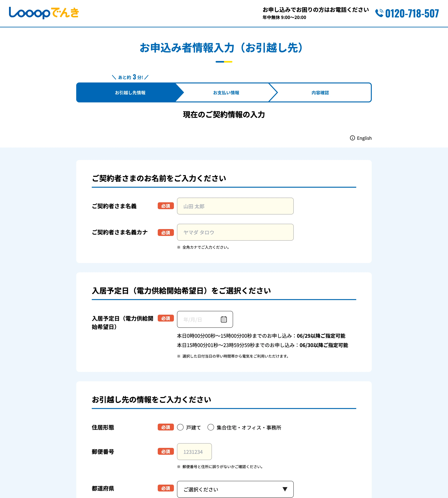Open the calendar picker icon
The height and width of the screenshot is (498, 448).
[224, 319]
